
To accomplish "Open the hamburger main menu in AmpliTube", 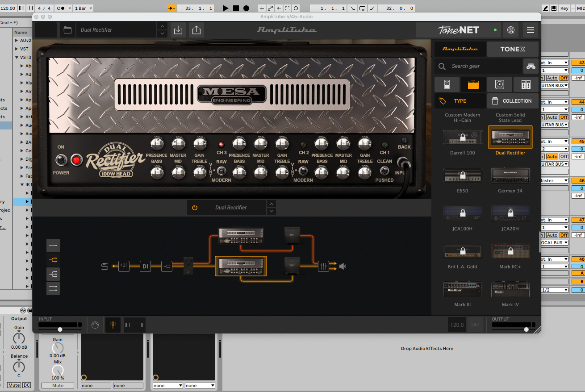I will pos(531,30).
